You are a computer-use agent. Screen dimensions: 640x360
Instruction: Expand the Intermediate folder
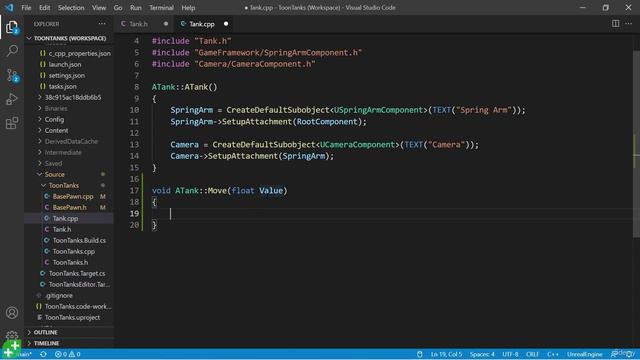pyautogui.click(x=69, y=153)
